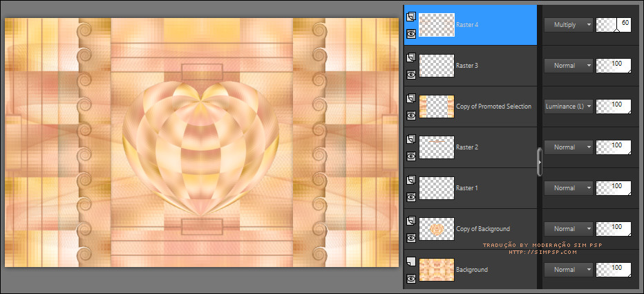Click the Copy of Background layer icon

click(x=411, y=221)
